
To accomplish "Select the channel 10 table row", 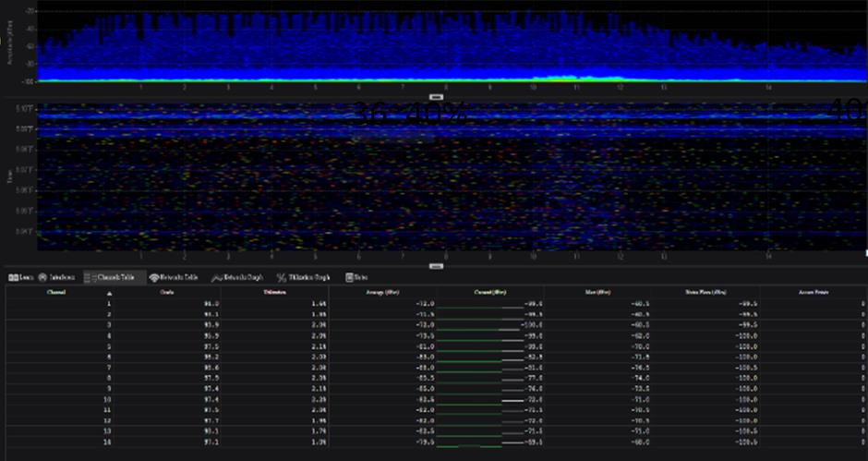I will point(436,399).
